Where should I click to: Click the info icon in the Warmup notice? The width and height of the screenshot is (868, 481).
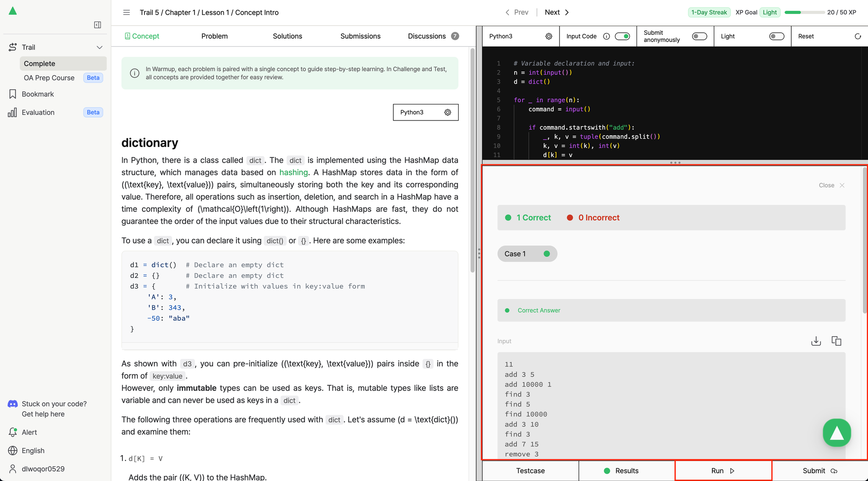tap(135, 73)
